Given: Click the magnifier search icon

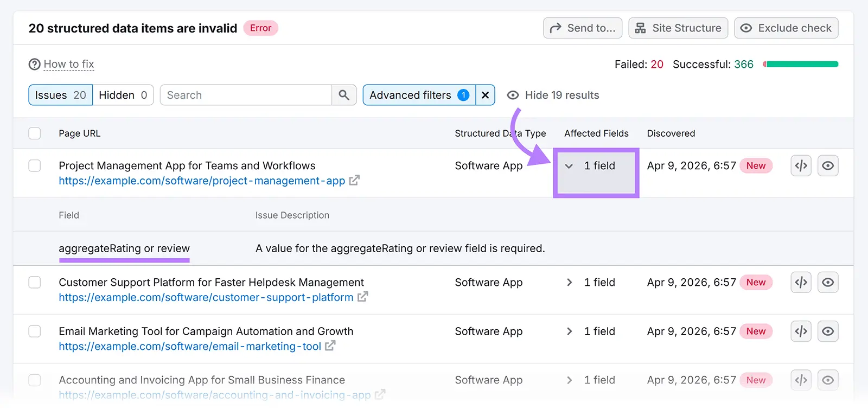Looking at the screenshot, I should pos(344,95).
